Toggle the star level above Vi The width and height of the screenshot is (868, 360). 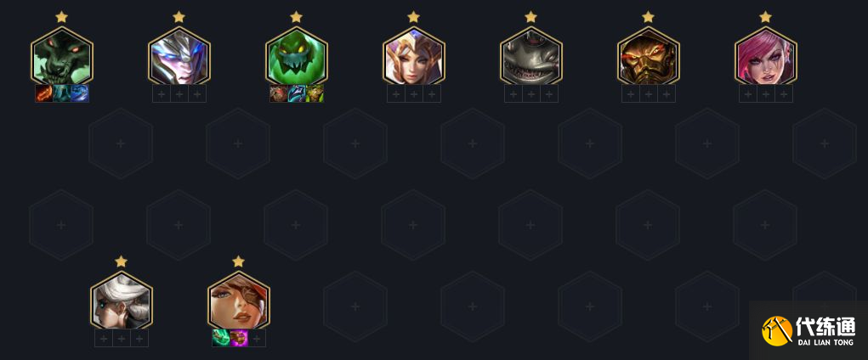[x=766, y=17]
